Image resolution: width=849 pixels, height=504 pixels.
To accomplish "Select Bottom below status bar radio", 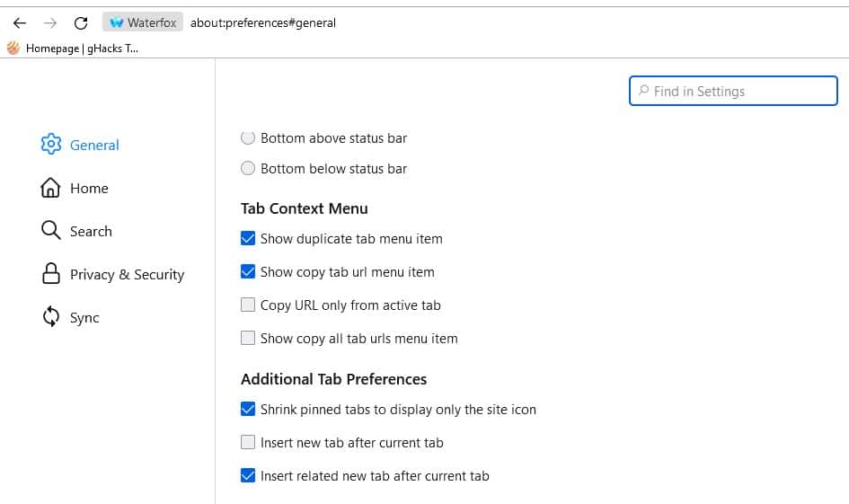I will click(x=247, y=168).
